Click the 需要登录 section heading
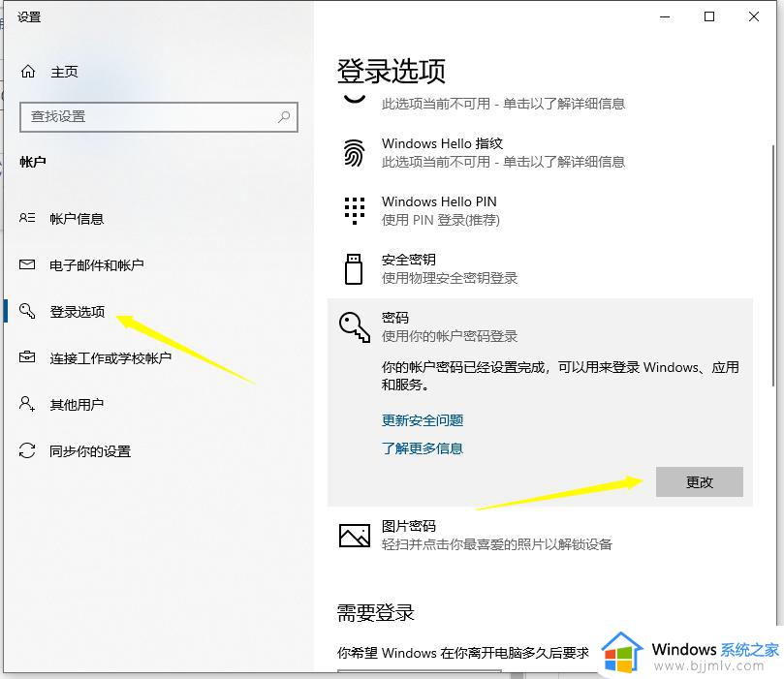The image size is (784, 679). pyautogui.click(x=375, y=612)
